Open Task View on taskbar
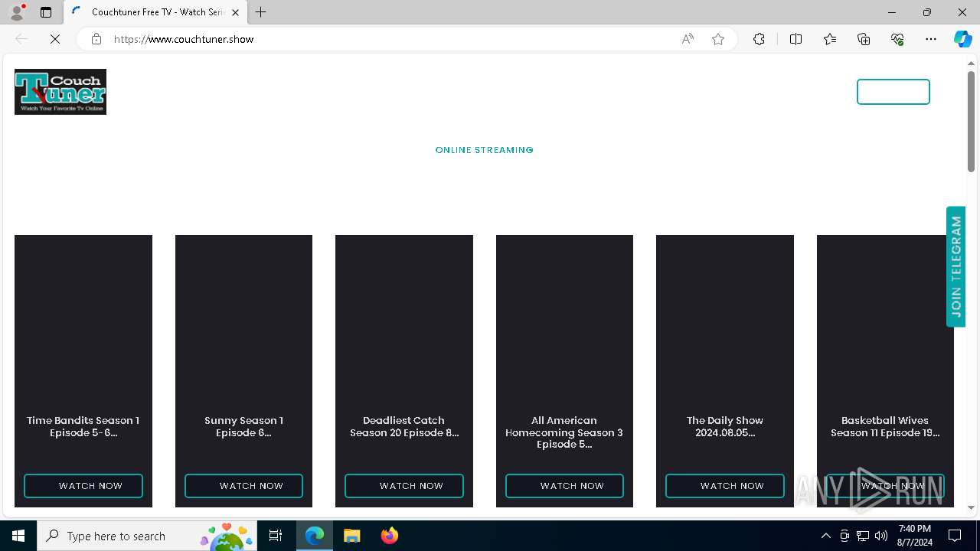Screen dimensions: 980x551 click(x=276, y=536)
